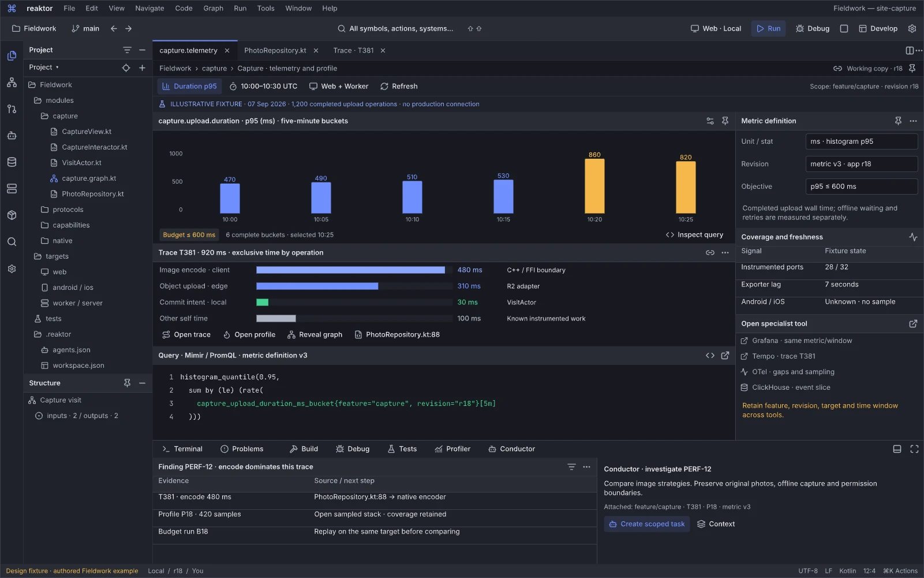Open the Project view dropdown
The image size is (924, 578).
pyautogui.click(x=44, y=68)
